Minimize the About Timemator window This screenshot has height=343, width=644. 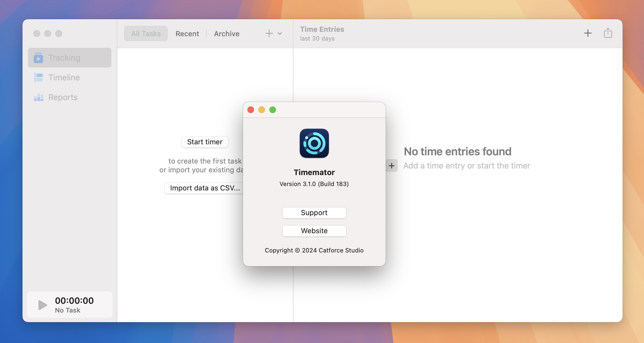pos(262,110)
